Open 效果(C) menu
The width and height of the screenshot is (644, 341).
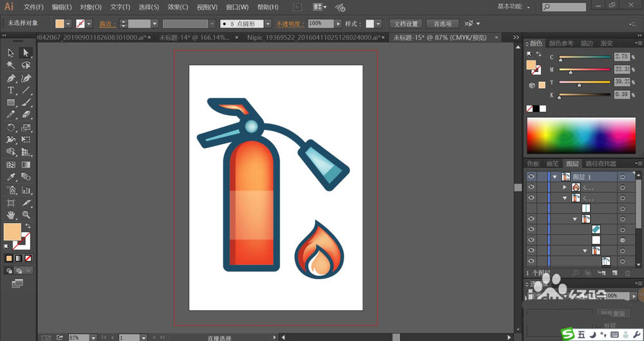pos(178,7)
